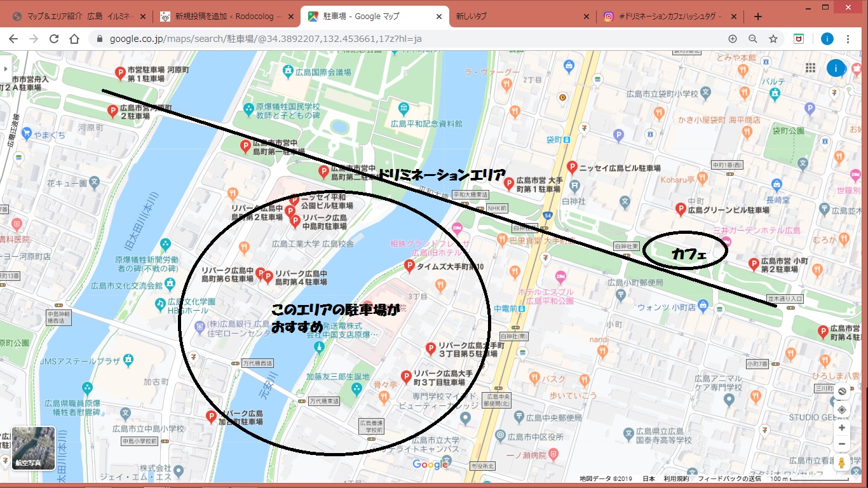Select the リパーク広島大手町3丁目駐車場 pin

(x=406, y=376)
